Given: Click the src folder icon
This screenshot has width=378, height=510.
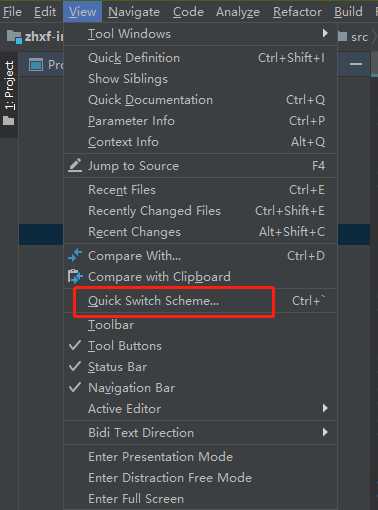Looking at the screenshot, I should coord(342,36).
